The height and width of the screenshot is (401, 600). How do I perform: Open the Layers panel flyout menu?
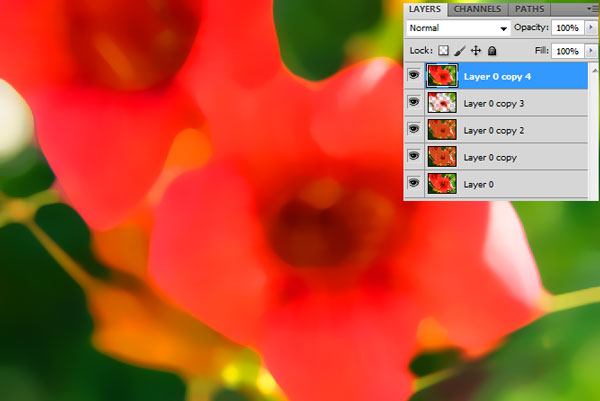point(593,8)
